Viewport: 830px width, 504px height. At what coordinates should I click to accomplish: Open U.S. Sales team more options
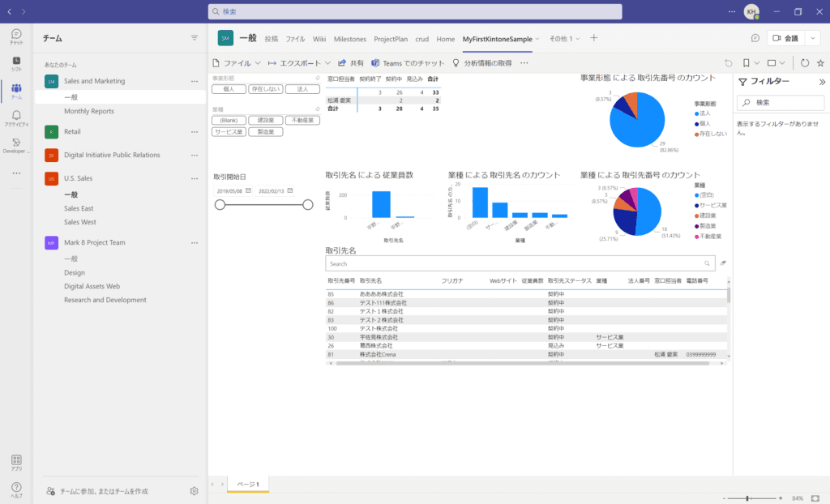click(195, 178)
